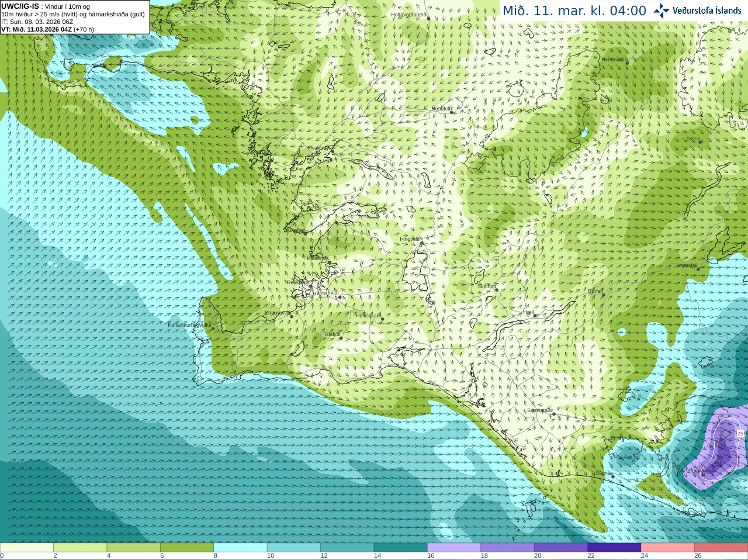
Task: Select the Hæll station dot
Action: 535,316
